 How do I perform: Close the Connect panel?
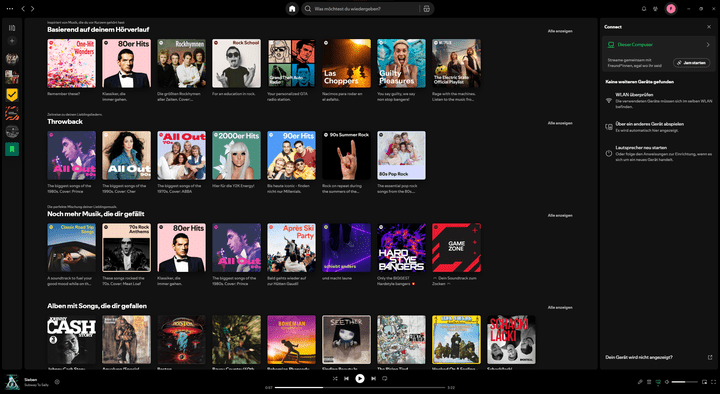click(709, 27)
